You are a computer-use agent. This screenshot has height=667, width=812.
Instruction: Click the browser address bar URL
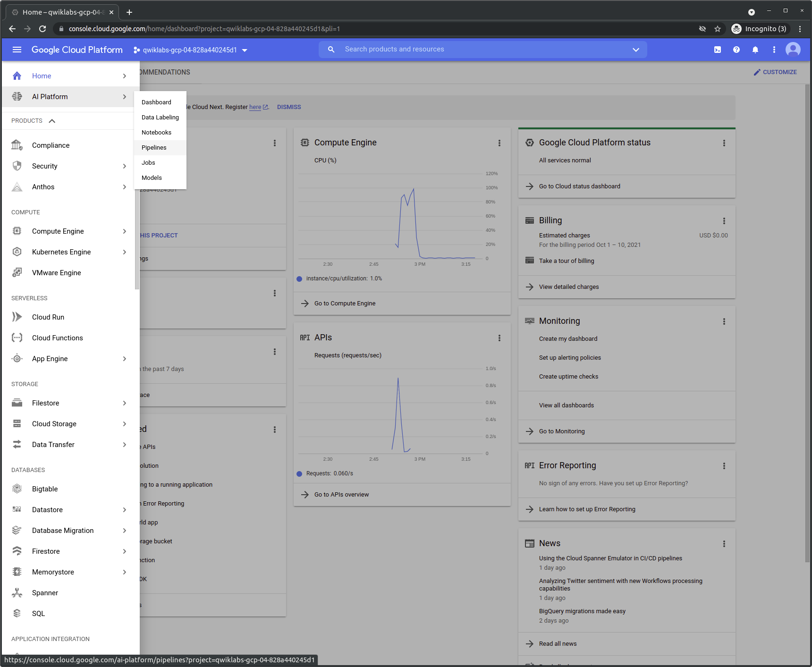tap(204, 29)
